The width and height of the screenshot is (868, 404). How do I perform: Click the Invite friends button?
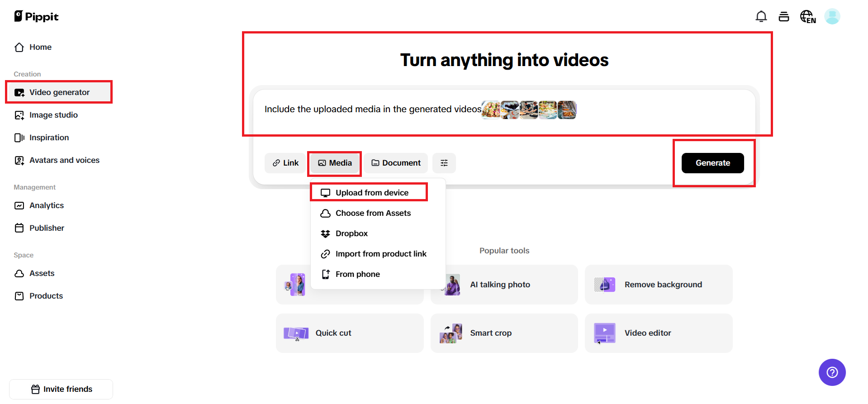61,389
